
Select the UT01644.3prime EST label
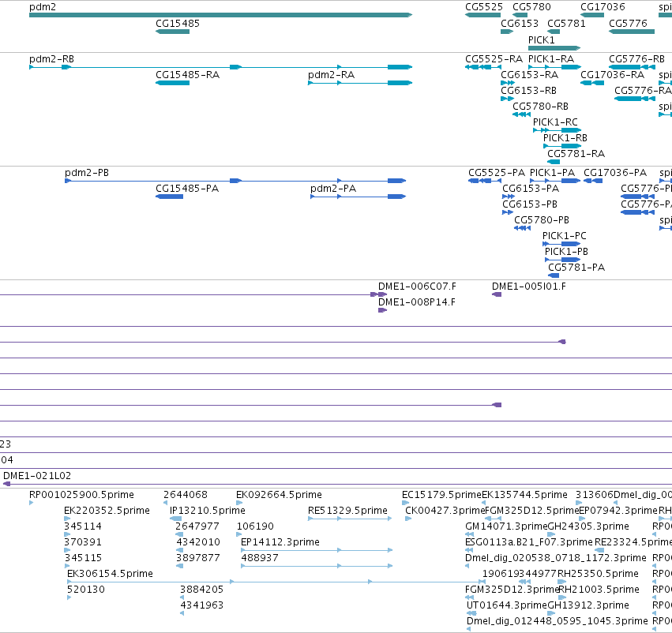point(507,605)
